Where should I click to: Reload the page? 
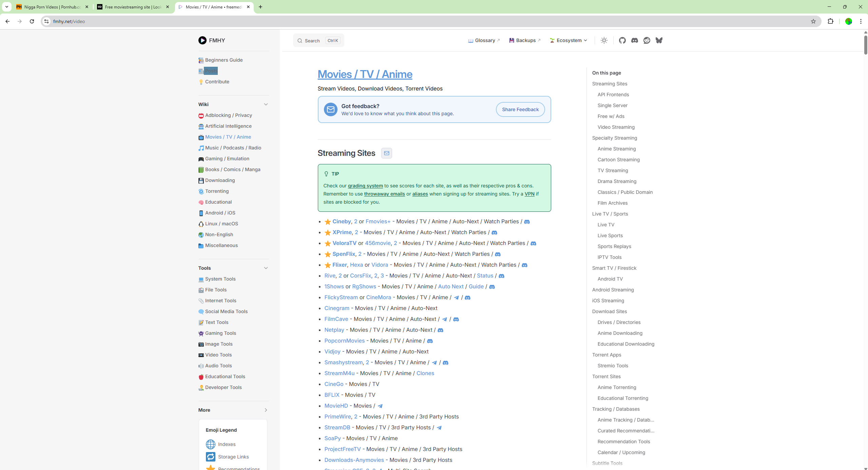[x=32, y=21]
